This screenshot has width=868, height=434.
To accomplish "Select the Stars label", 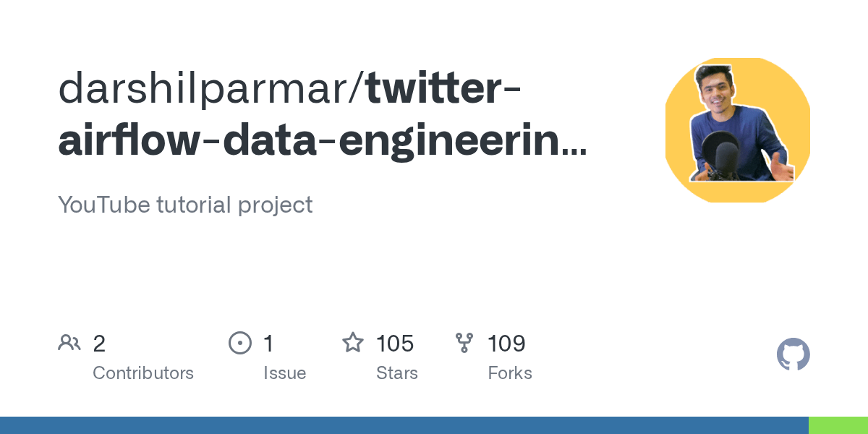I will (x=396, y=373).
